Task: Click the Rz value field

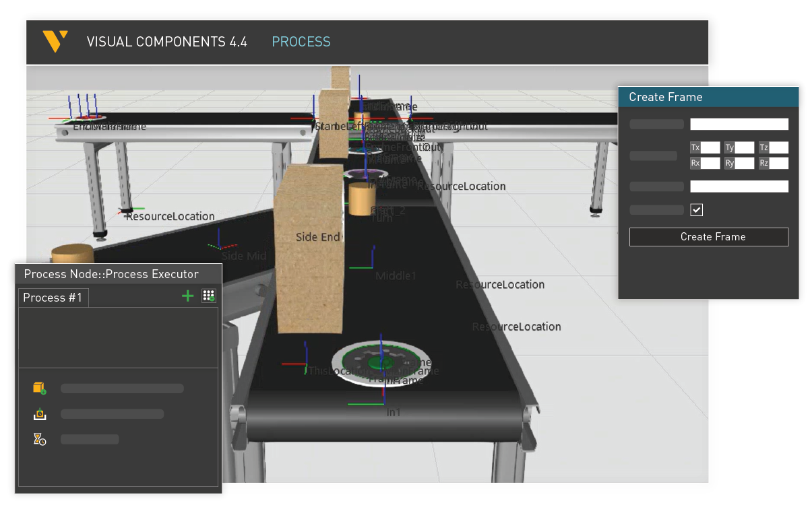Action: [779, 163]
